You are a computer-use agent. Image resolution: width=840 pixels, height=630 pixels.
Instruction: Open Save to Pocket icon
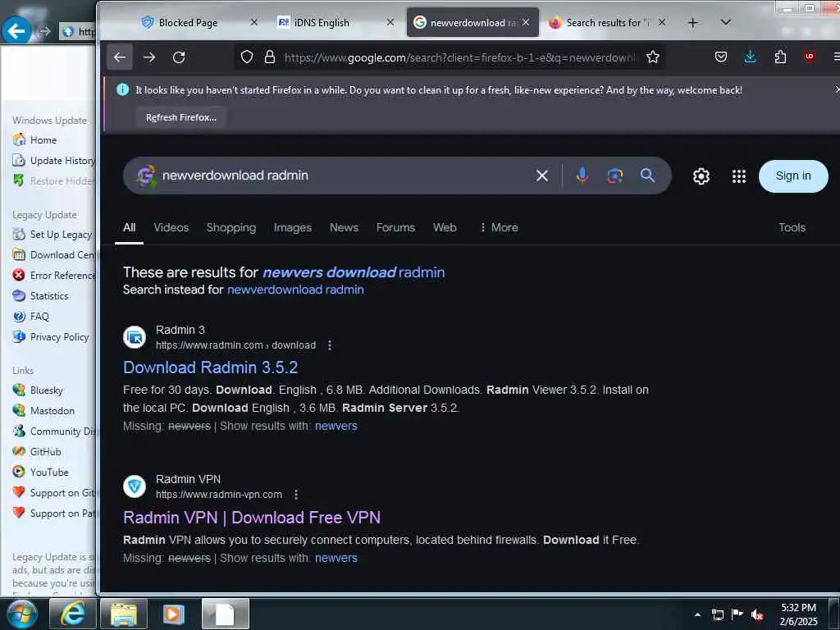(721, 57)
